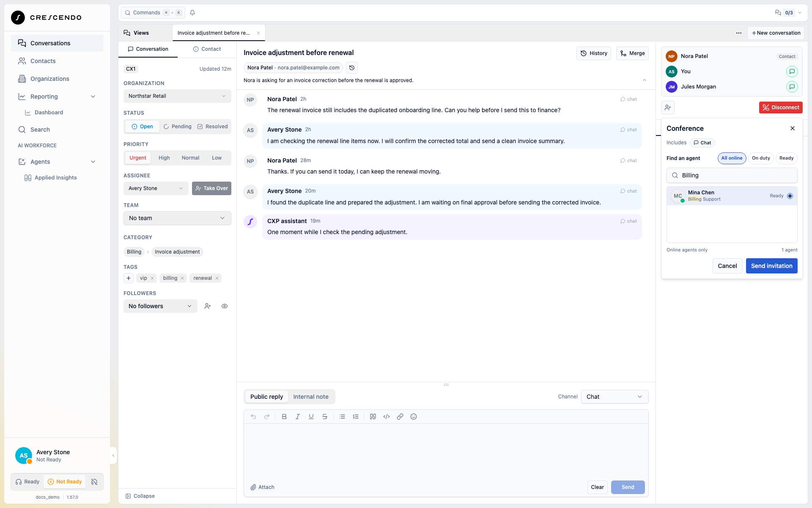Insert a code block
812x508 pixels.
tap(387, 417)
